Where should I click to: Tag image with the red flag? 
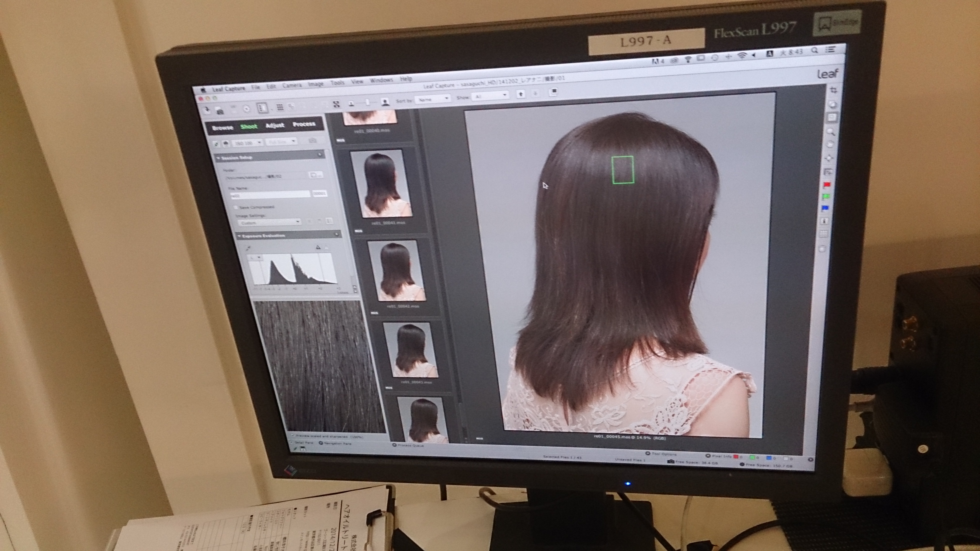coord(827,185)
